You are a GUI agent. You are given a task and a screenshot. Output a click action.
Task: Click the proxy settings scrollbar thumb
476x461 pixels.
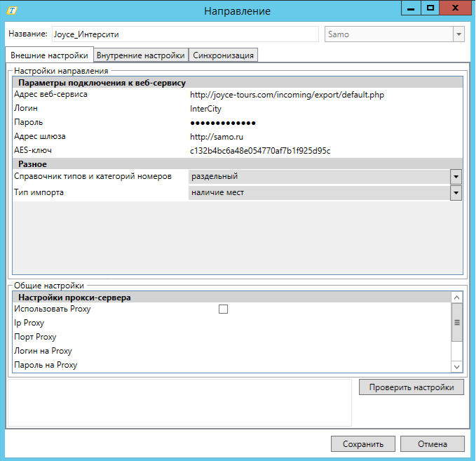(457, 323)
